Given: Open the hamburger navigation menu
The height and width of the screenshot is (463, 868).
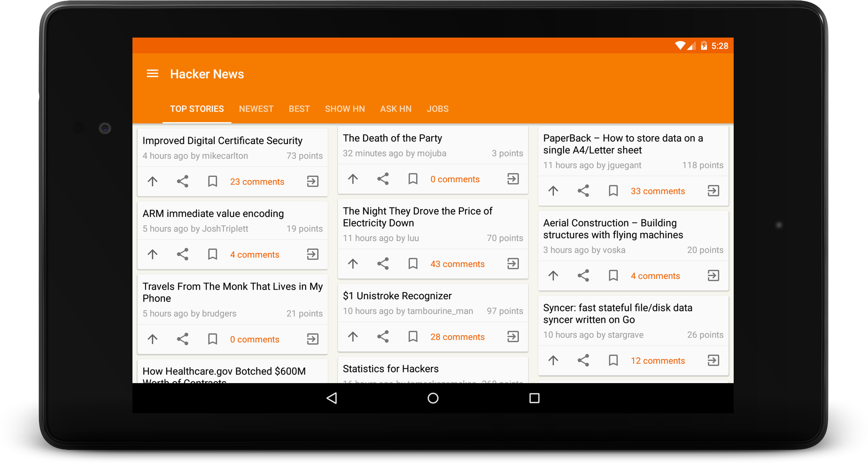Looking at the screenshot, I should [x=152, y=74].
